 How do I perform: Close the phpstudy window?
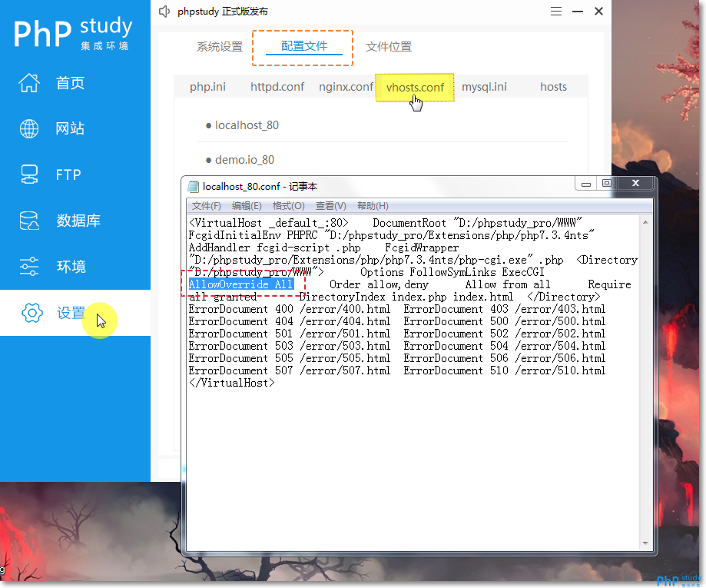[x=599, y=12]
